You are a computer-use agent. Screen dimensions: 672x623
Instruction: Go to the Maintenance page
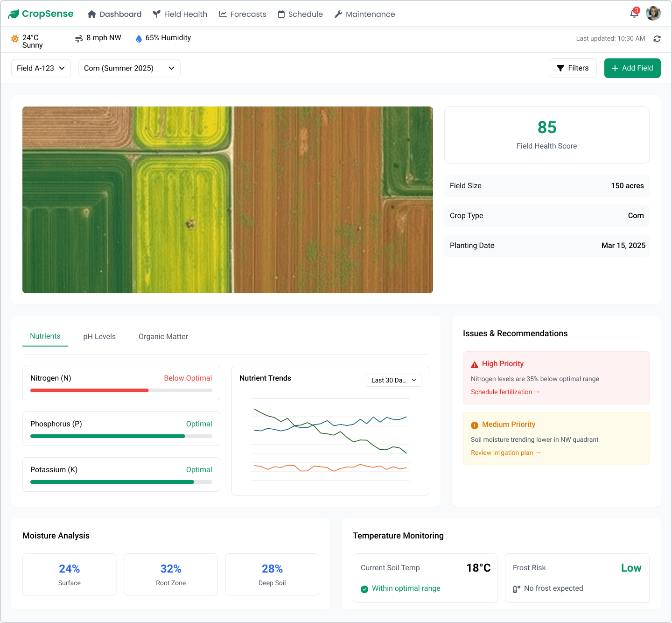click(x=364, y=14)
